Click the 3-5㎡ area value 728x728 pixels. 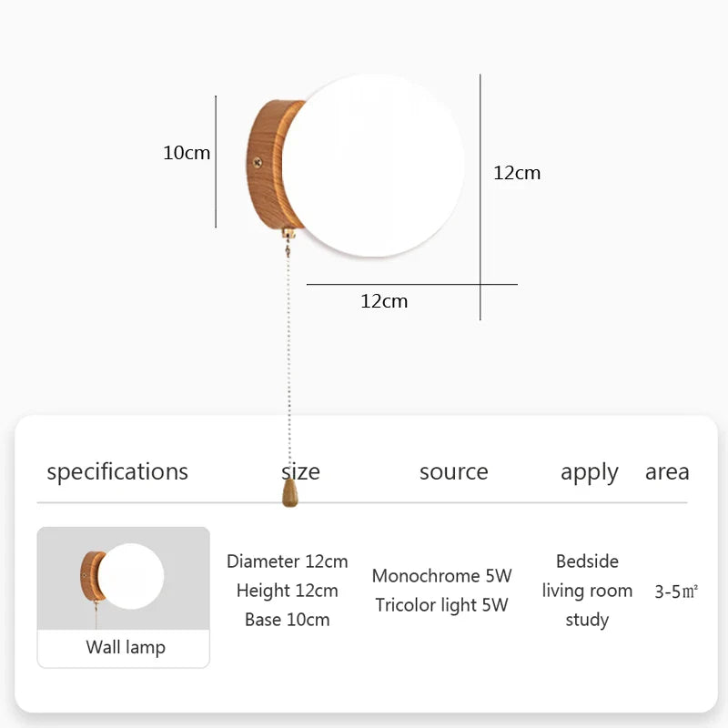(x=676, y=591)
